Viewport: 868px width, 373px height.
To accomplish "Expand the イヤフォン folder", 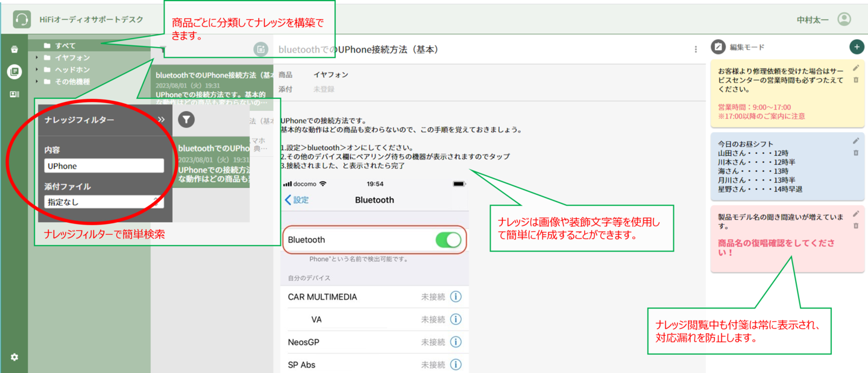I will (x=37, y=58).
